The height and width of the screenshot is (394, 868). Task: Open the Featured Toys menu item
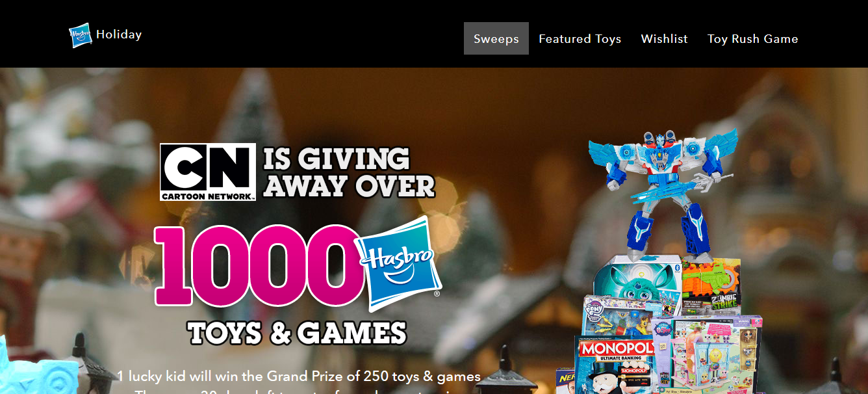tap(580, 38)
